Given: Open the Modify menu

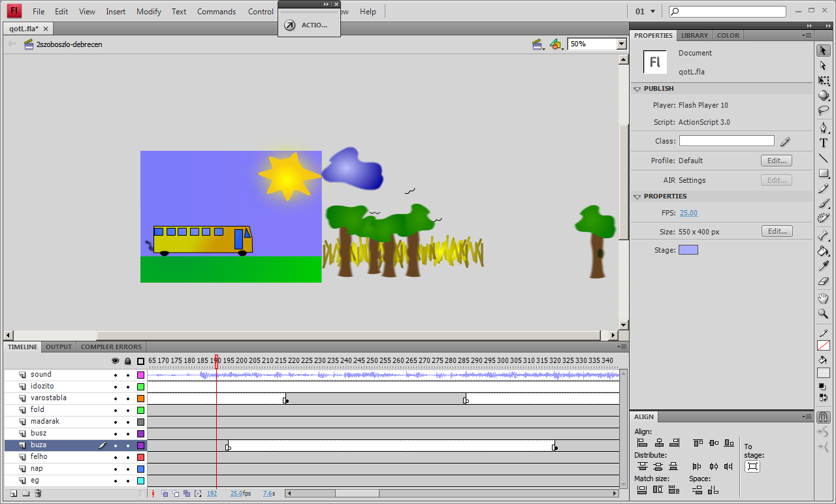Looking at the screenshot, I should pyautogui.click(x=149, y=12).
